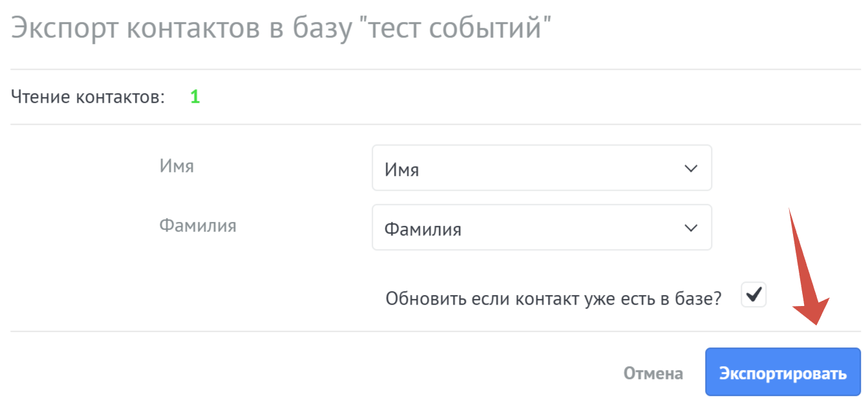The image size is (868, 405).
Task: Select the "Имя" value shown inside the first combo box
Action: pos(402,170)
